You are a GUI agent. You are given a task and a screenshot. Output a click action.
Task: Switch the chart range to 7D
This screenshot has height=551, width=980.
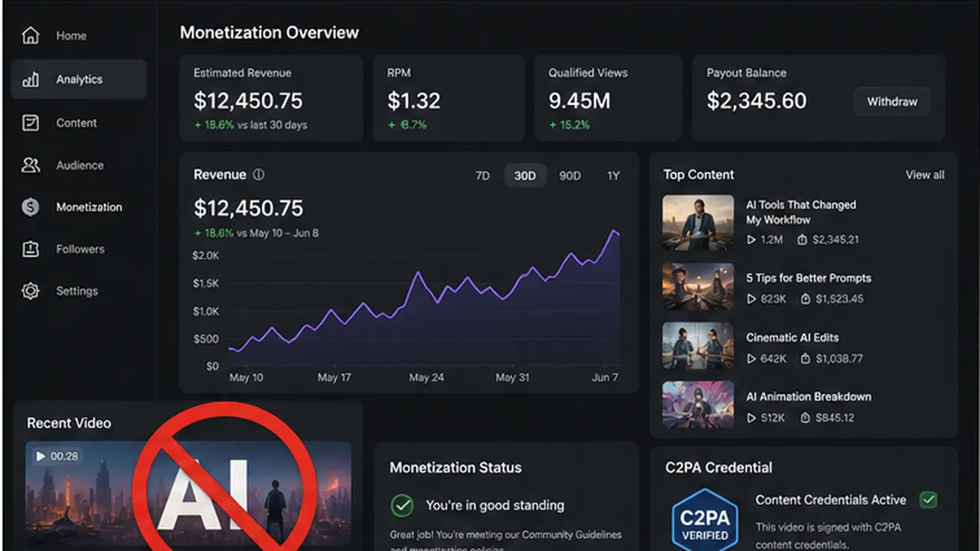point(482,176)
